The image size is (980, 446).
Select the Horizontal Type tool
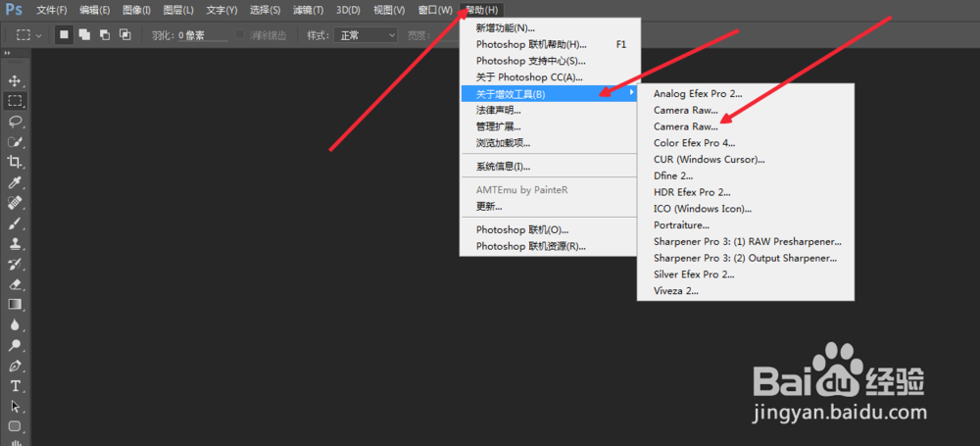(x=15, y=386)
